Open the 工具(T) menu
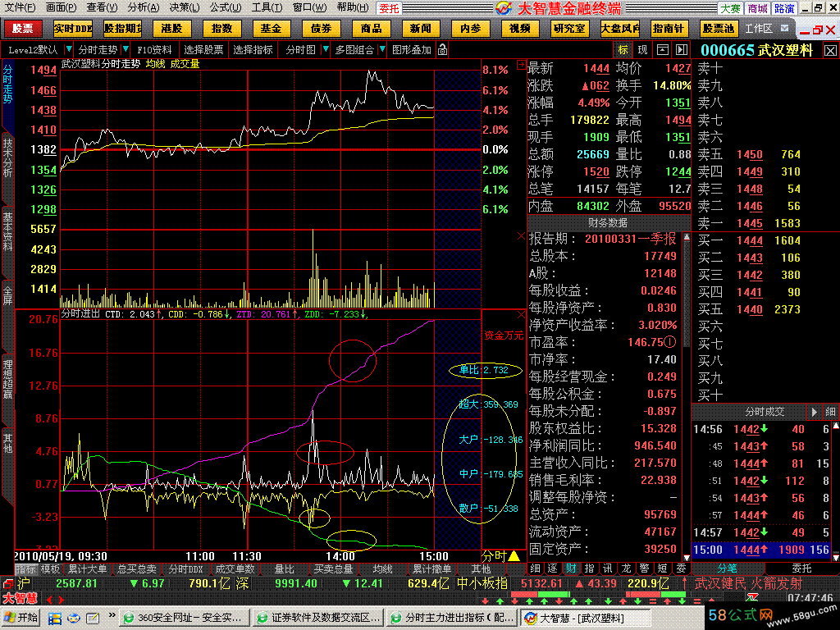 [x=267, y=7]
